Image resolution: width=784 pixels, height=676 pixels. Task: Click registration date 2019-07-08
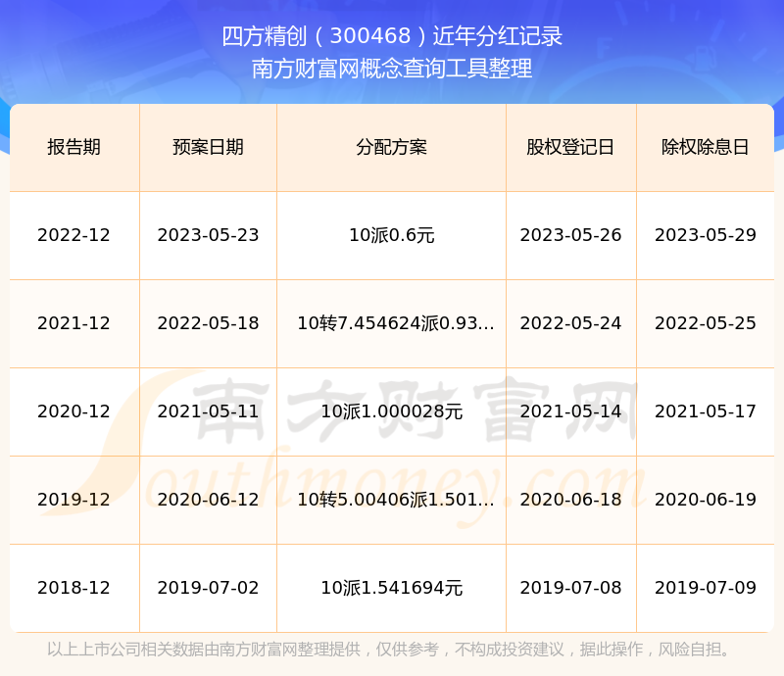(570, 588)
